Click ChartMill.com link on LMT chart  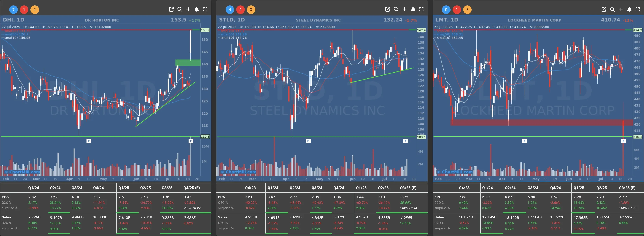tap(454, 172)
